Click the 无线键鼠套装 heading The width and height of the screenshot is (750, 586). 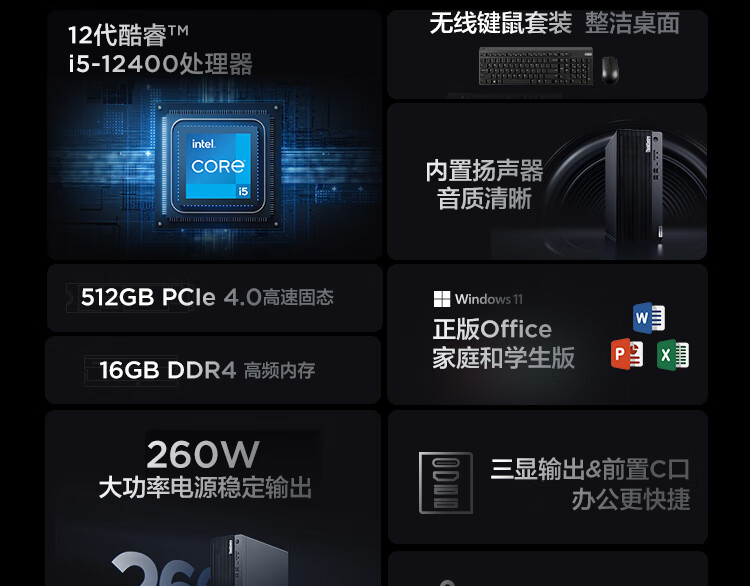500,23
